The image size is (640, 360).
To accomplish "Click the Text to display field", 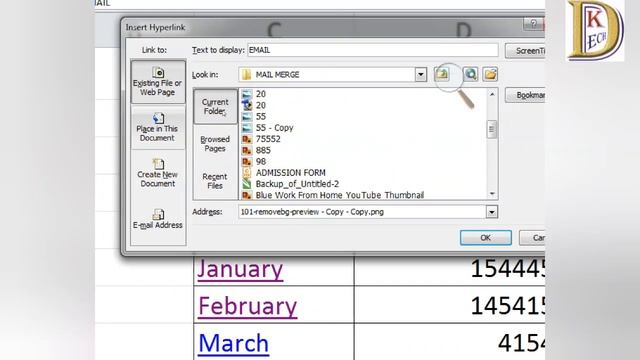I will pyautogui.click(x=372, y=50).
